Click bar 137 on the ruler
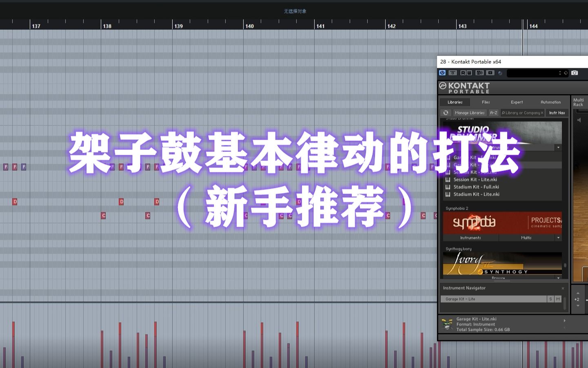Viewport: 588px width, 368px height. point(36,26)
